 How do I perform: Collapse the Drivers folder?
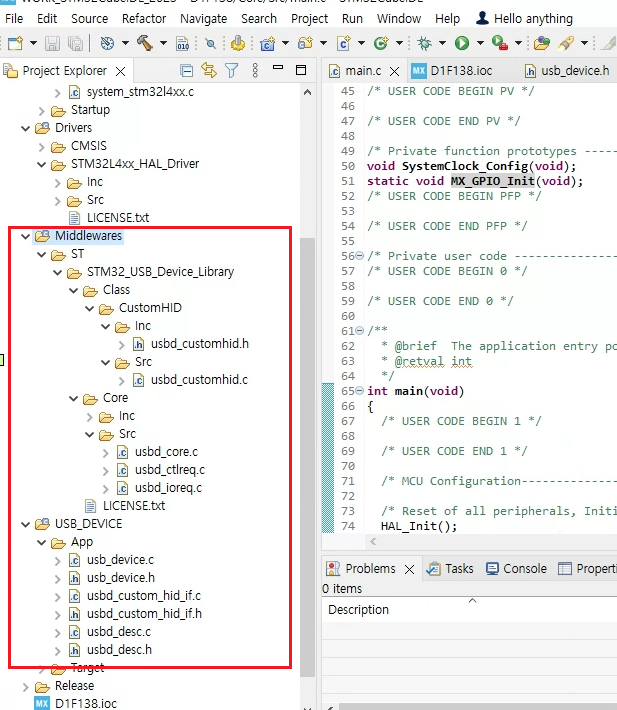pos(26,129)
